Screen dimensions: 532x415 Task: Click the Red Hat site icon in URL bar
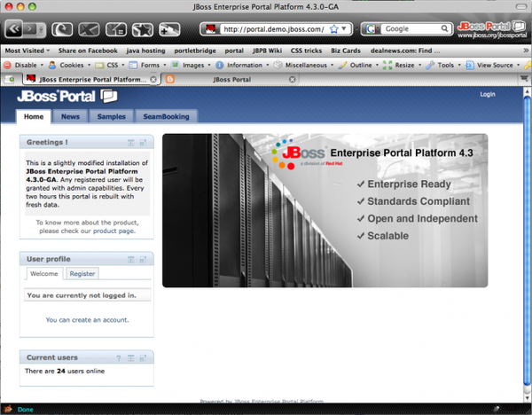[x=211, y=29]
